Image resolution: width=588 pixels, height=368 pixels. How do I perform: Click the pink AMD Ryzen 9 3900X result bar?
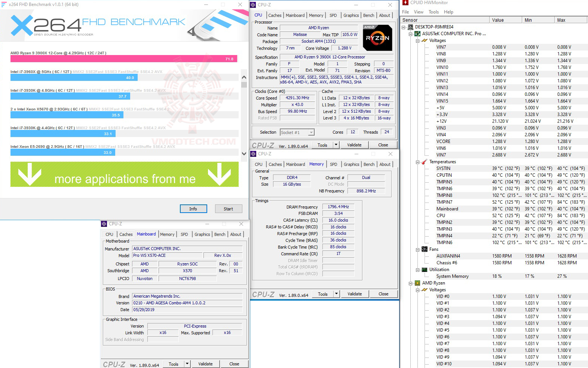124,59
